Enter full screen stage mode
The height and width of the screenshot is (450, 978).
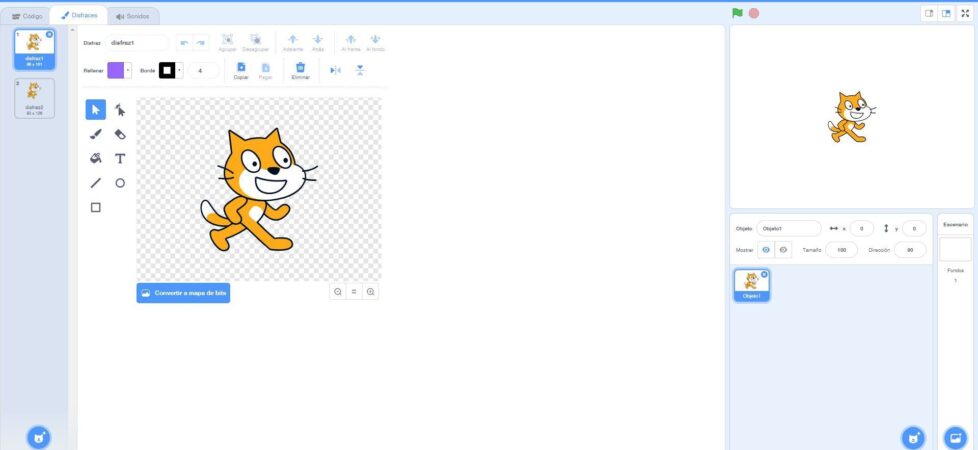966,13
